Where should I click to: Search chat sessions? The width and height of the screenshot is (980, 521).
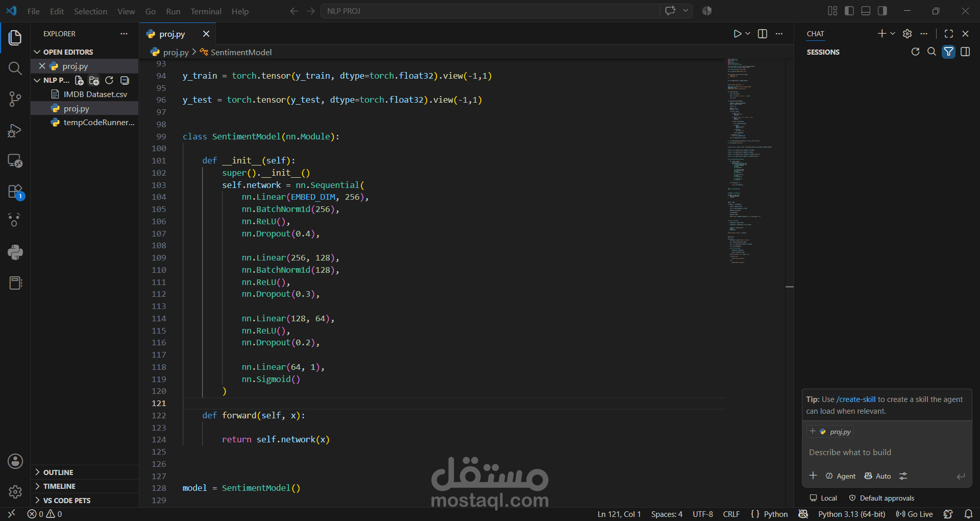(932, 52)
